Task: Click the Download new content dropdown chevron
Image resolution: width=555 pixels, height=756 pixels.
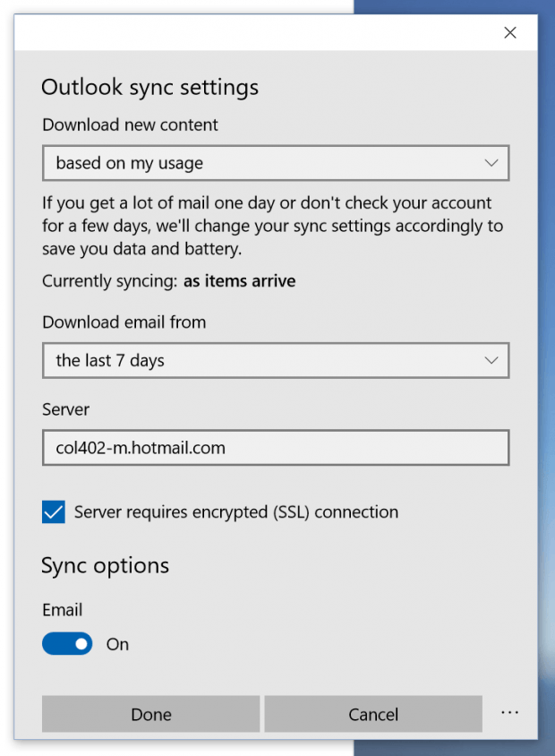Action: pyautogui.click(x=491, y=163)
